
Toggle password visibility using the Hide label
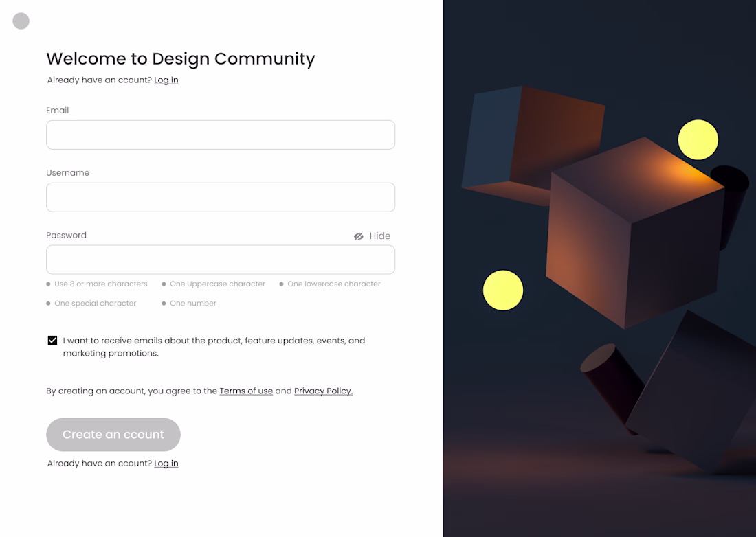coord(379,236)
